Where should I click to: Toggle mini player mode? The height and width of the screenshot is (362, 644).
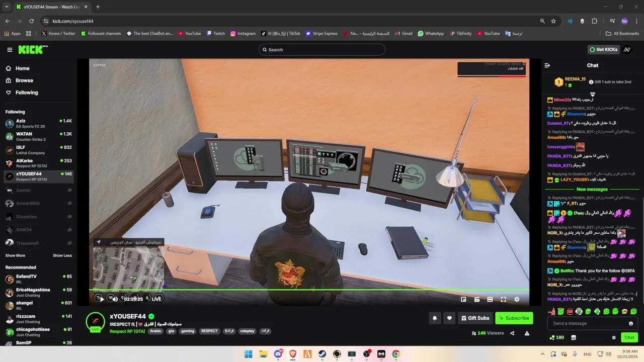[x=463, y=299]
